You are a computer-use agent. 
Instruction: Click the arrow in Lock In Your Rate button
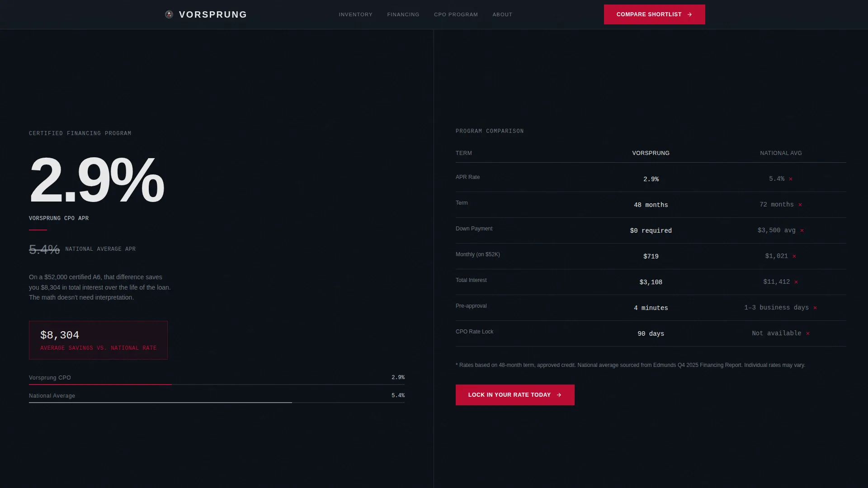[559, 395]
